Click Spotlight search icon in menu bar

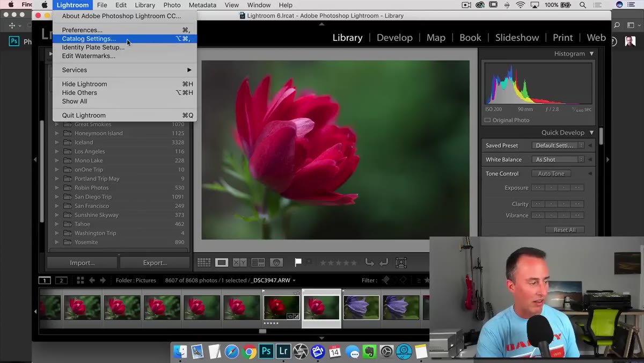pos(583,5)
